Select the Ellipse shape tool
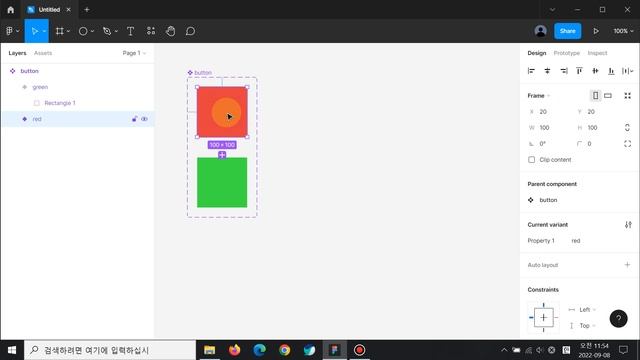 [83, 31]
